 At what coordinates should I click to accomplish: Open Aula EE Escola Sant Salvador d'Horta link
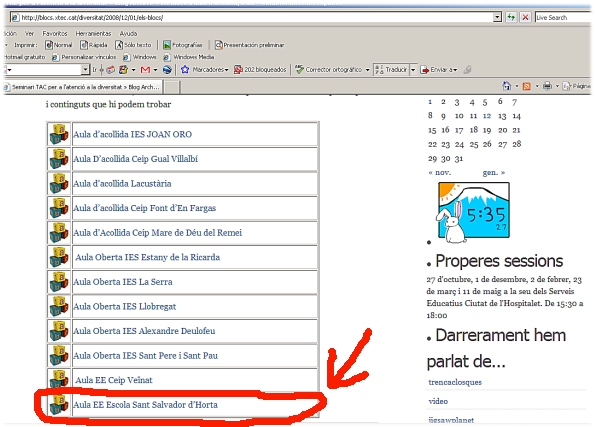(x=145, y=405)
